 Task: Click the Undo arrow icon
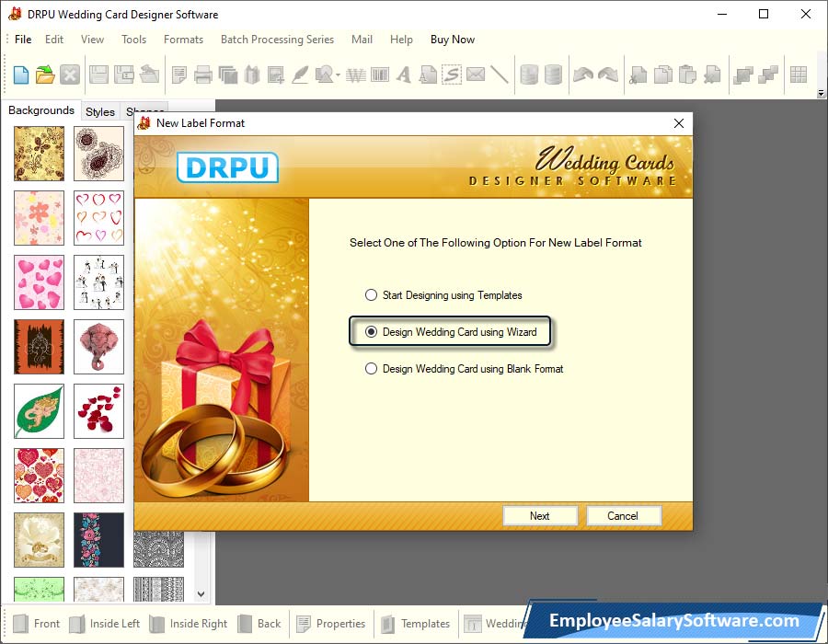(583, 75)
